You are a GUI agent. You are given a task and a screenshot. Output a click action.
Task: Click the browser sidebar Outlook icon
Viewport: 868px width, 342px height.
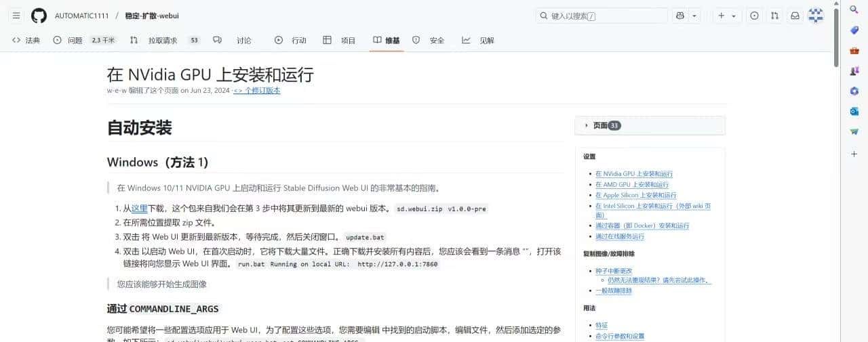[x=854, y=111]
